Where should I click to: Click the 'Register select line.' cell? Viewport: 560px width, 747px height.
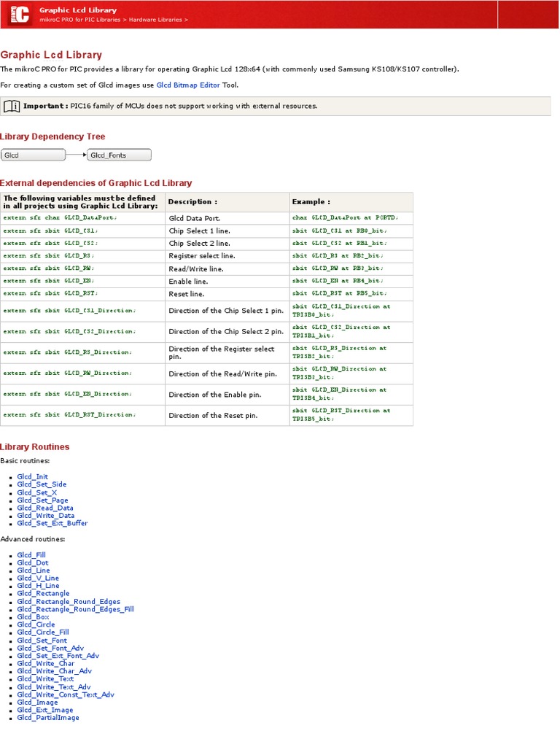pos(227,256)
